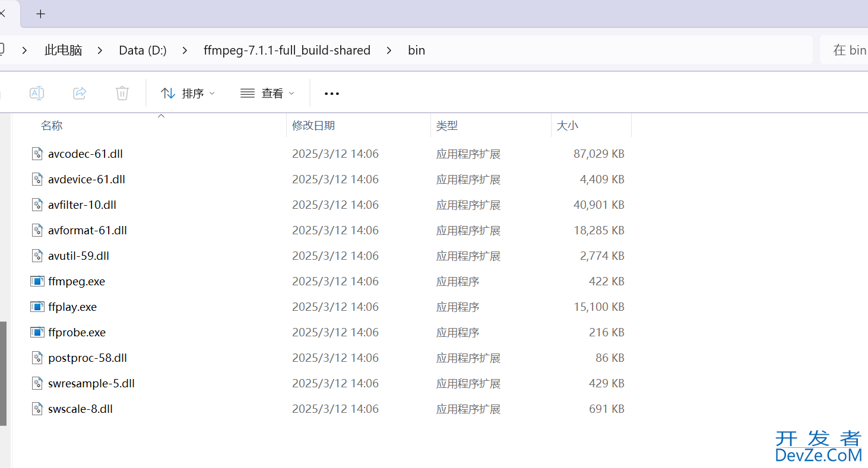This screenshot has height=468, width=868.
Task: Sort by 类型 column header
Action: 447,126
